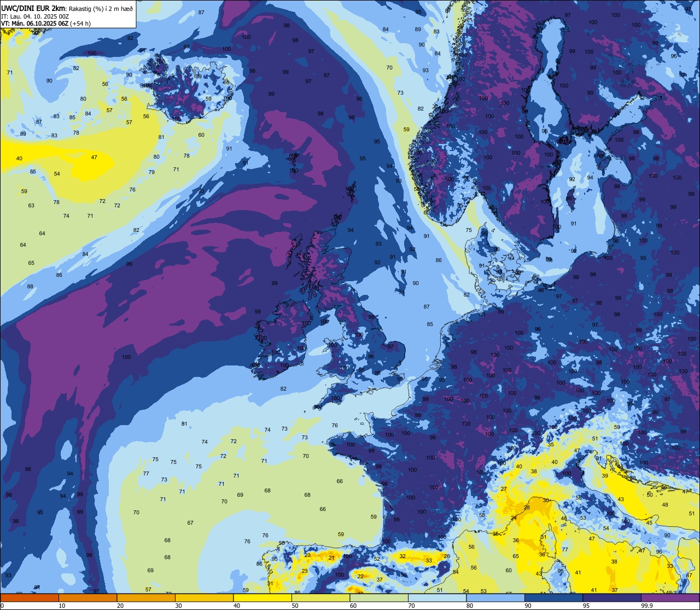Screen dimensions: 700x610
Task: Click the humidity value '32' in Pyrenees
Action: [x=402, y=556]
